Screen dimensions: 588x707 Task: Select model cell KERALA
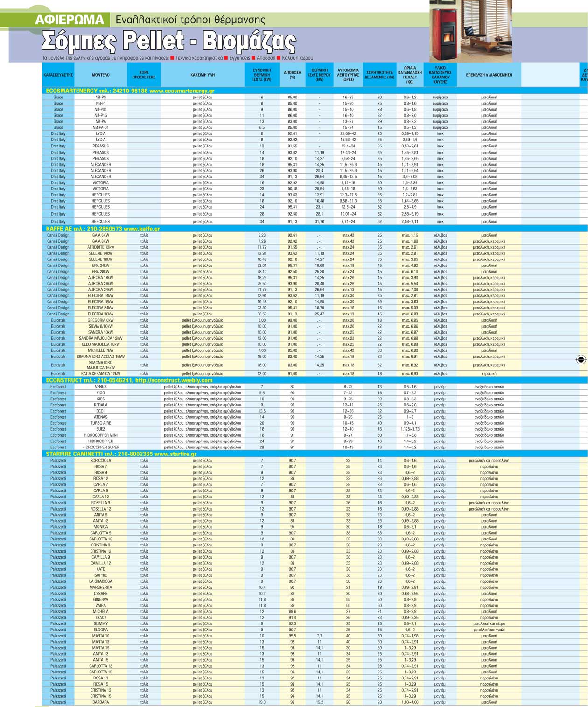(x=100, y=405)
